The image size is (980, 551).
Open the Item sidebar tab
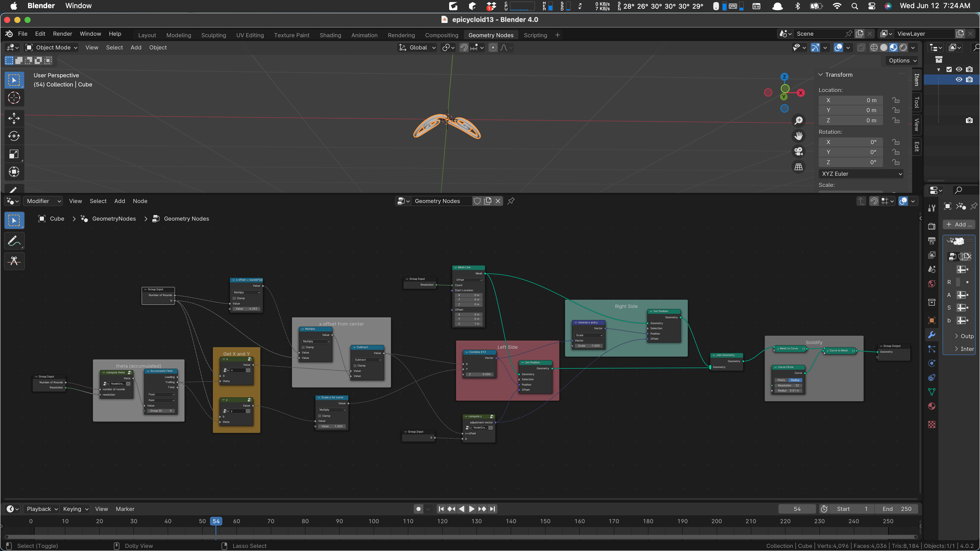click(x=917, y=80)
